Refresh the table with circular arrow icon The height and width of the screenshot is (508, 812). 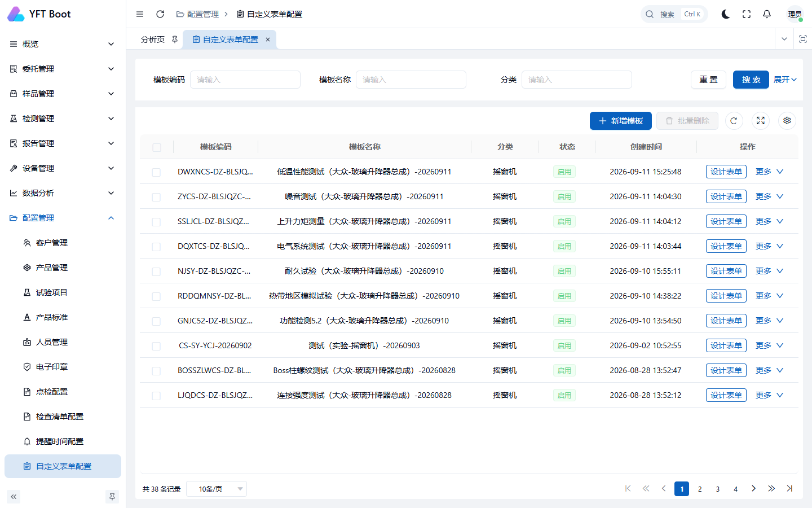coord(734,121)
